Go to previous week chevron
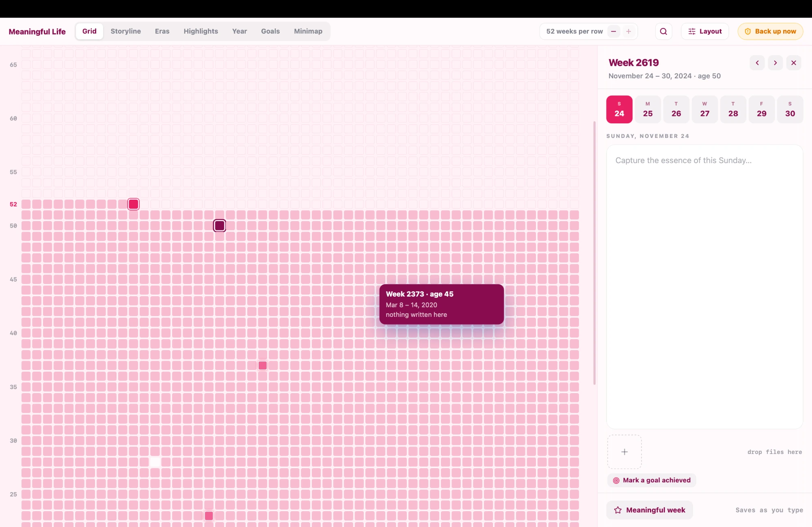Viewport: 812px width, 527px height. click(757, 63)
